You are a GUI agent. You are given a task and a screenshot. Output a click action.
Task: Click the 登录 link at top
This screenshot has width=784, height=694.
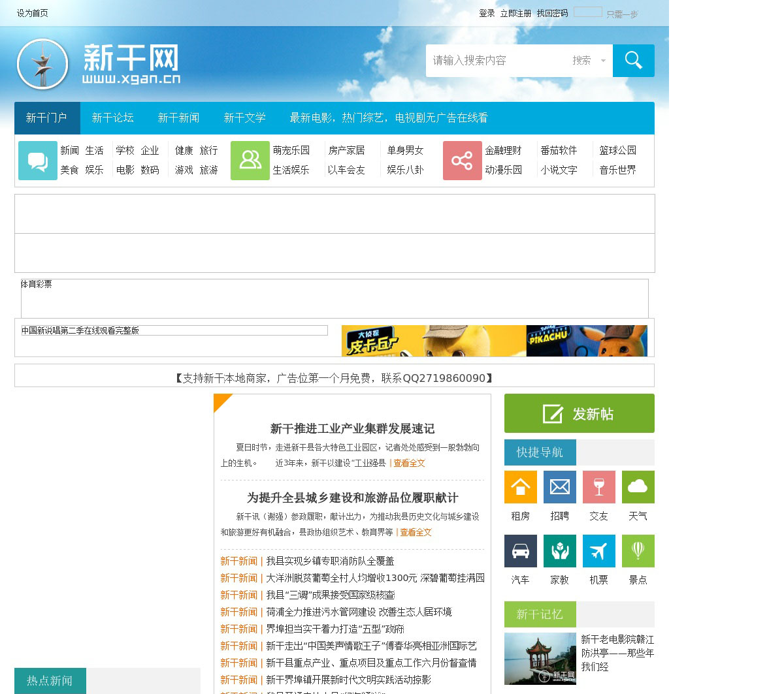click(487, 13)
